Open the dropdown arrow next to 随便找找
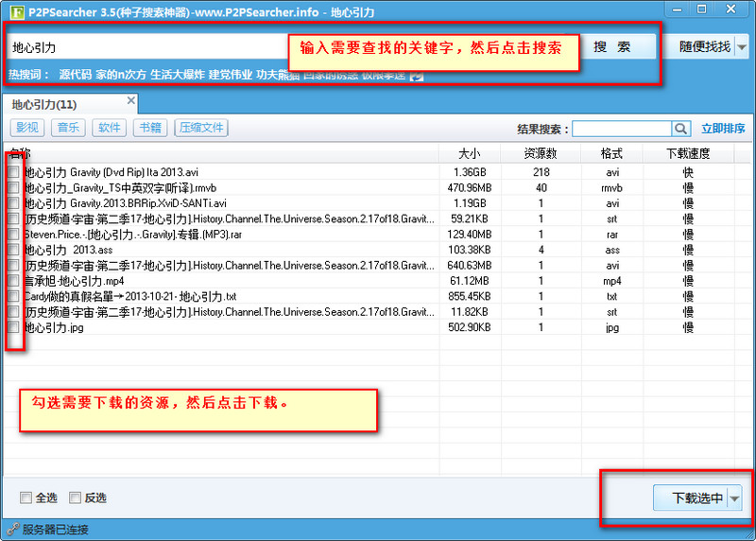Image resolution: width=756 pixels, height=541 pixels. tap(743, 47)
